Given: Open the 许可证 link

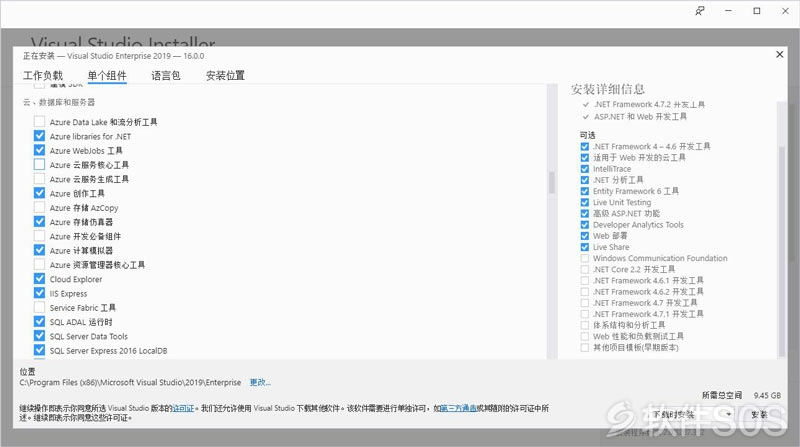Looking at the screenshot, I should pyautogui.click(x=183, y=408).
